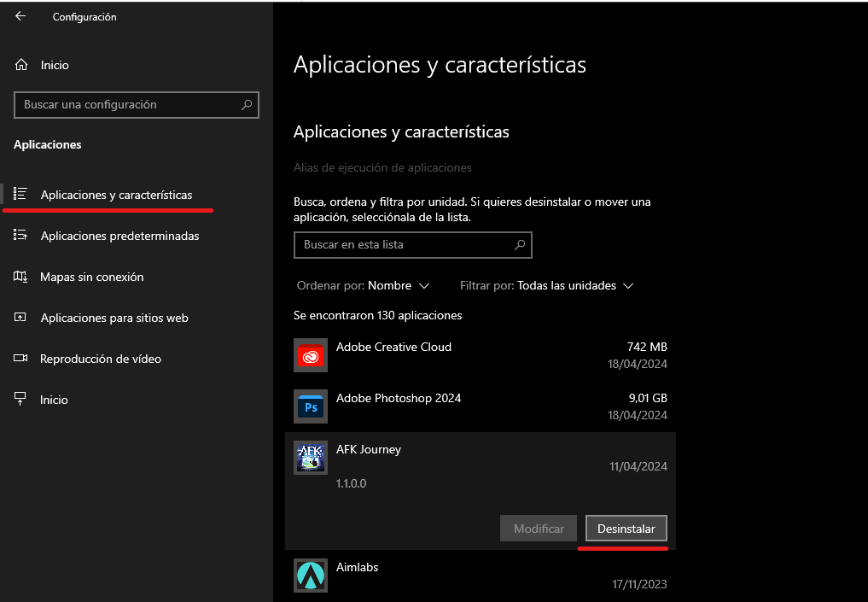Screen dimensions: 868x602
Task: Select the AFK Journey app icon
Action: tap(310, 458)
